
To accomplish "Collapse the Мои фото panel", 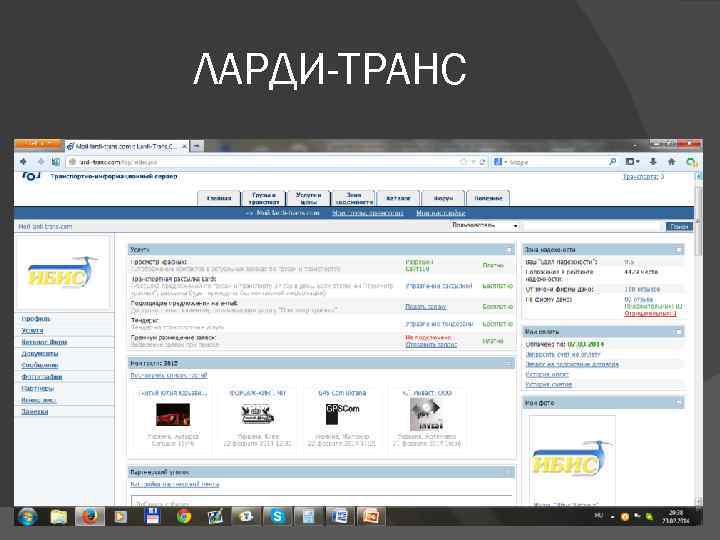I will click(678, 403).
